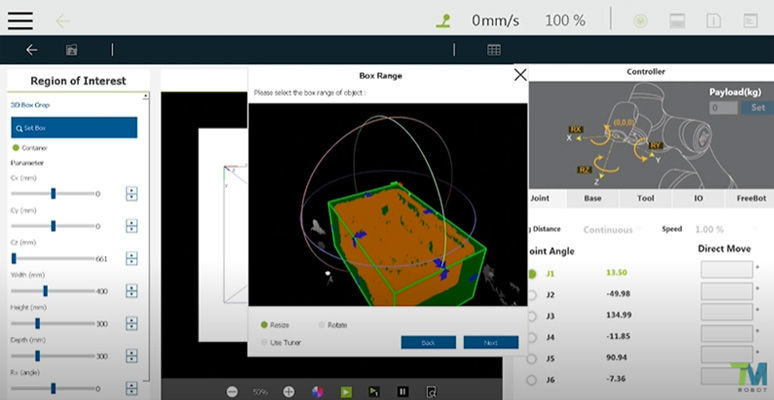The width and height of the screenshot is (774, 400).
Task: Open the log console icon at top right
Action: pyautogui.click(x=750, y=21)
